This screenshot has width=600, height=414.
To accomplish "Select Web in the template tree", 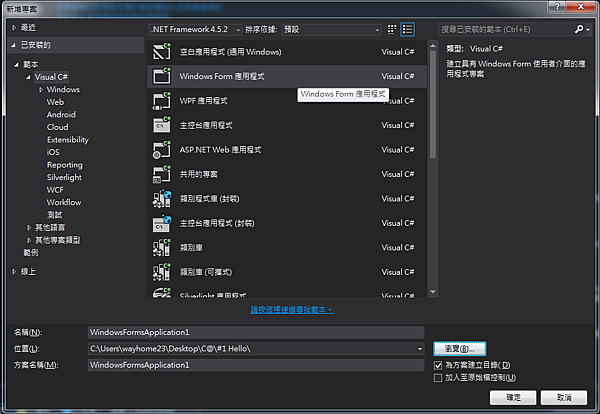I will pos(55,102).
